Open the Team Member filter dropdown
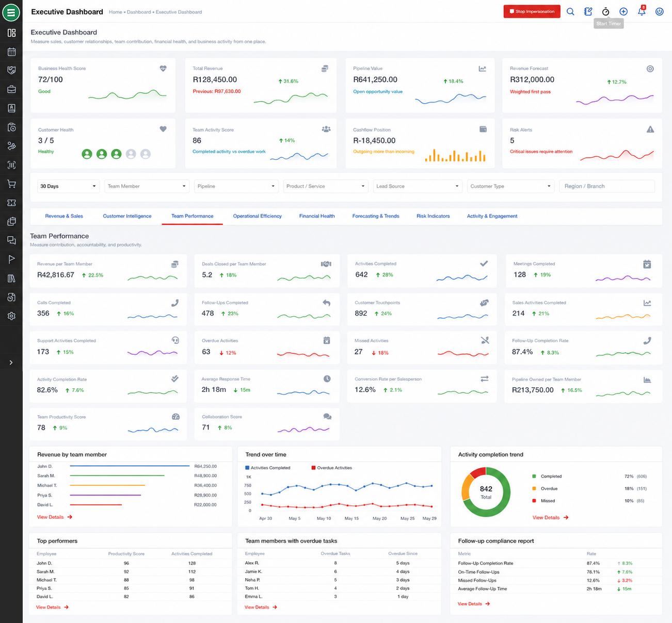 coord(147,186)
